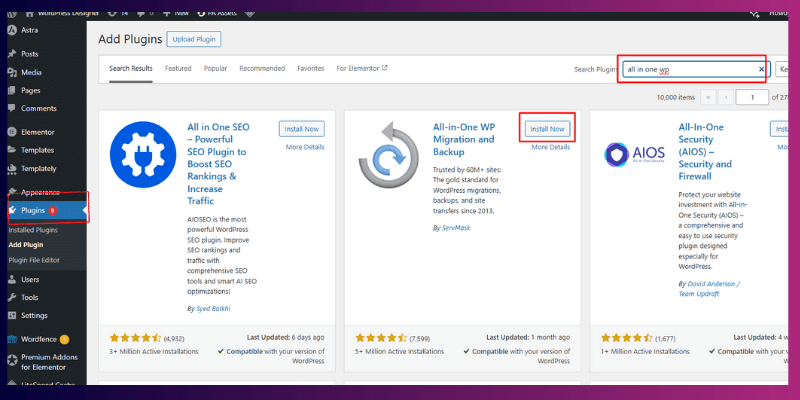Click author link Syed Balkhi
Viewport: 800px width, 400px height.
pos(213,309)
